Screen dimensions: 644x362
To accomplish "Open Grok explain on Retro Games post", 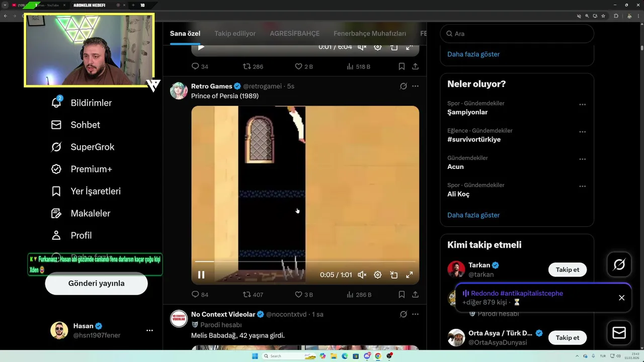I will (403, 86).
